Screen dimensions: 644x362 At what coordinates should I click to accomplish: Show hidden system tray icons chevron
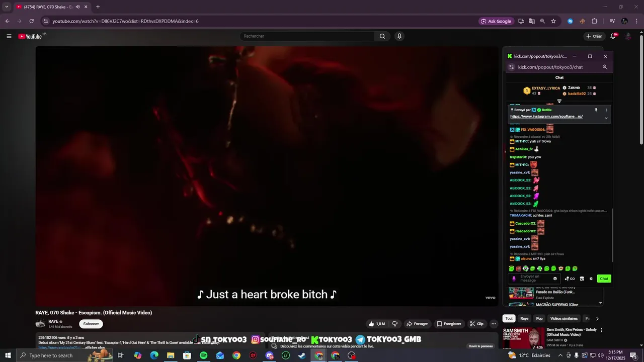pos(560,355)
